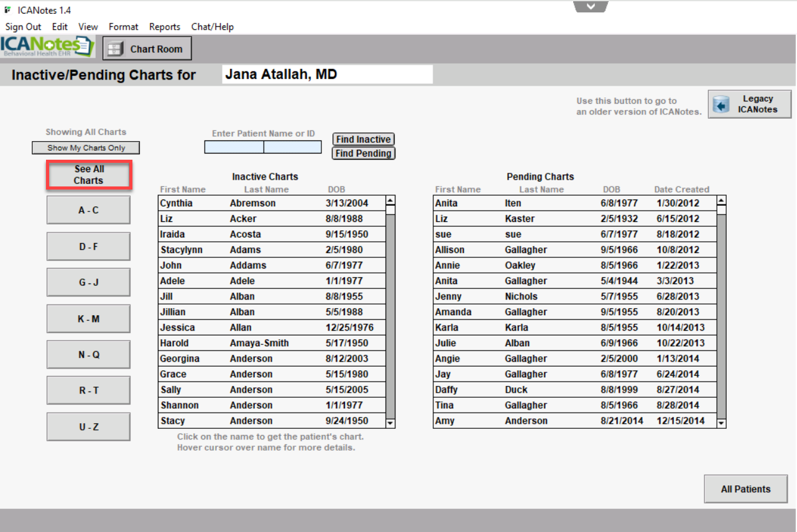The image size is (797, 532).
Task: Click the Legacy ICANotes button
Action: pos(750,104)
